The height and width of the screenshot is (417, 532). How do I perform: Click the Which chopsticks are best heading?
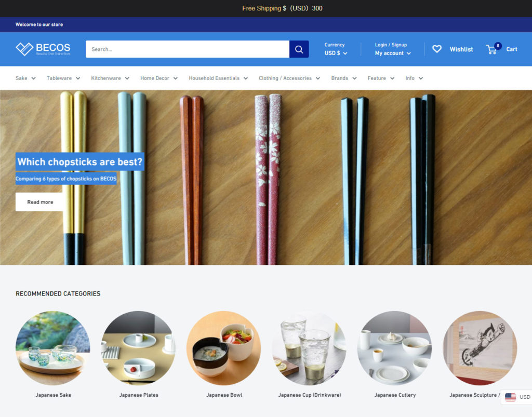pos(79,162)
